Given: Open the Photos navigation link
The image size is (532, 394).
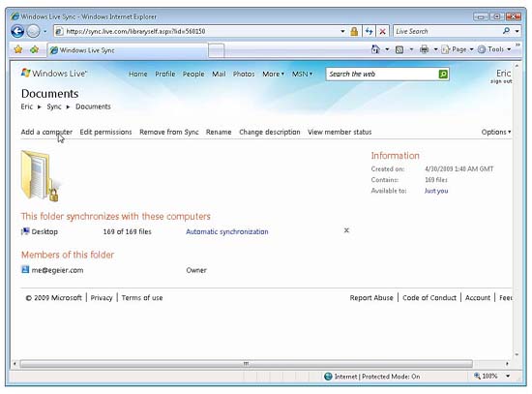Looking at the screenshot, I should 244,74.
